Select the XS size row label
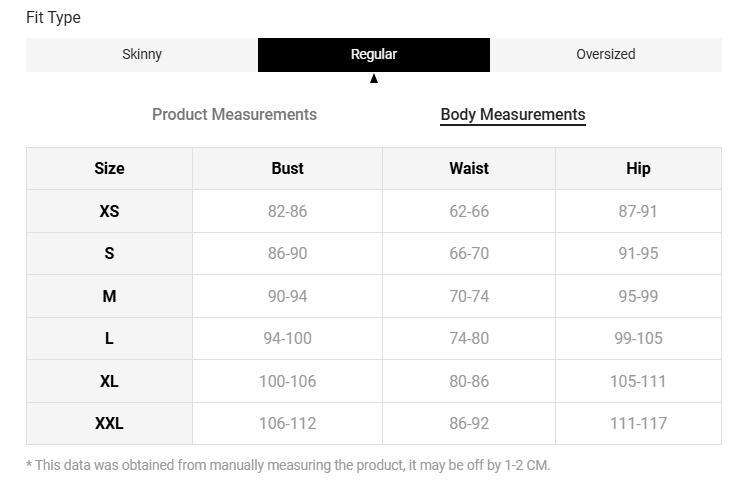 click(x=109, y=212)
